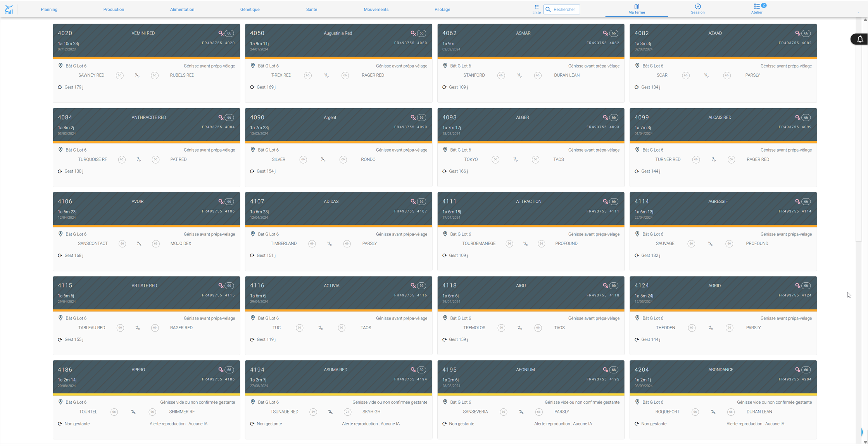The width and height of the screenshot is (868, 446).
Task: Switch to the Session tab
Action: 697,9
